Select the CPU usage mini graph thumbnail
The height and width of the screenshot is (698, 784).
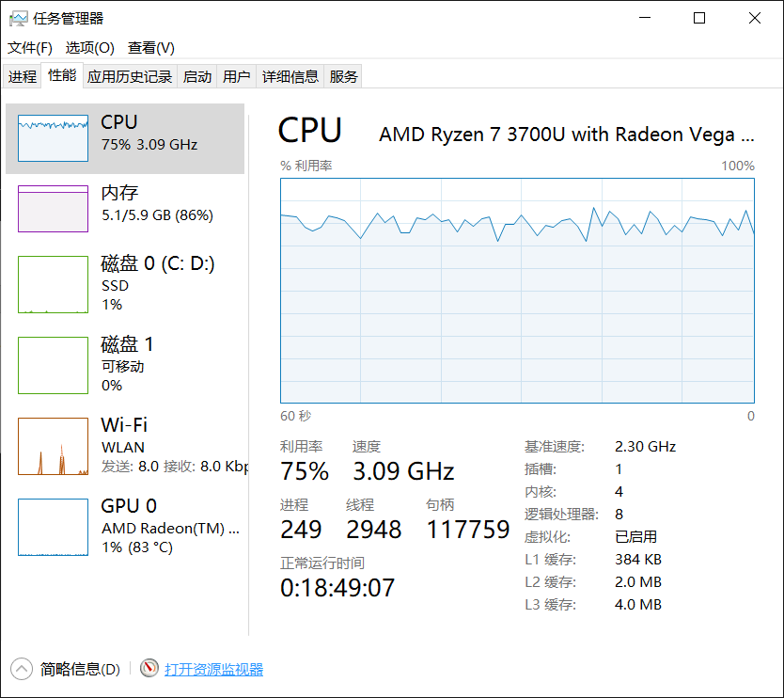[x=53, y=138]
